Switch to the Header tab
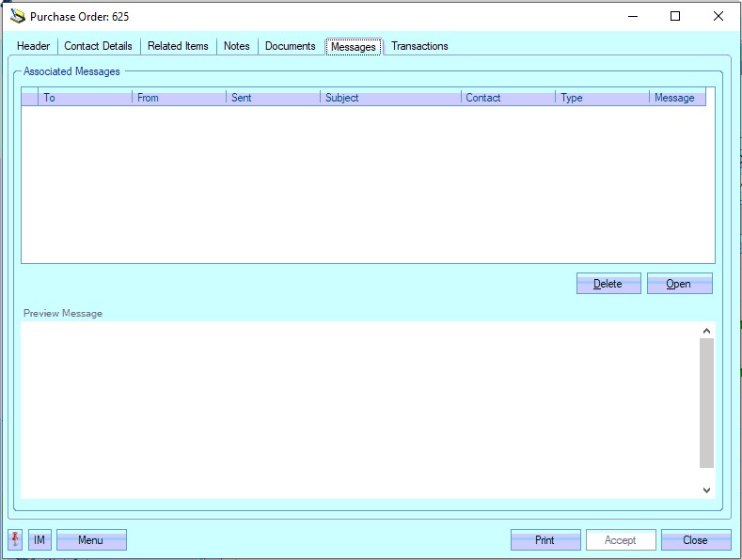This screenshot has width=742, height=560. 34,46
